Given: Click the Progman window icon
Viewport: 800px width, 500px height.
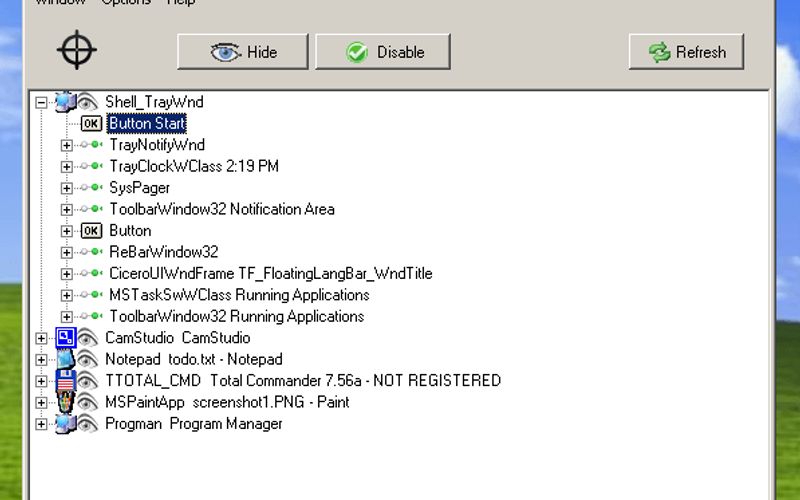Looking at the screenshot, I should point(65,423).
